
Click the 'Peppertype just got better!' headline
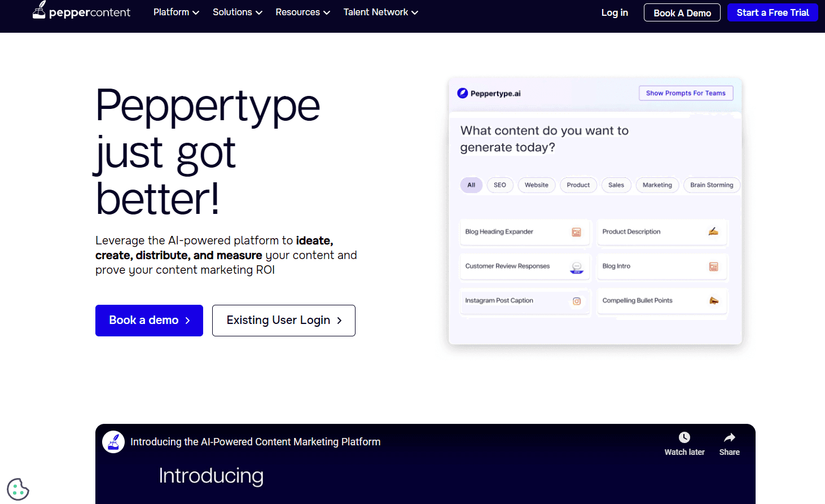point(208,152)
